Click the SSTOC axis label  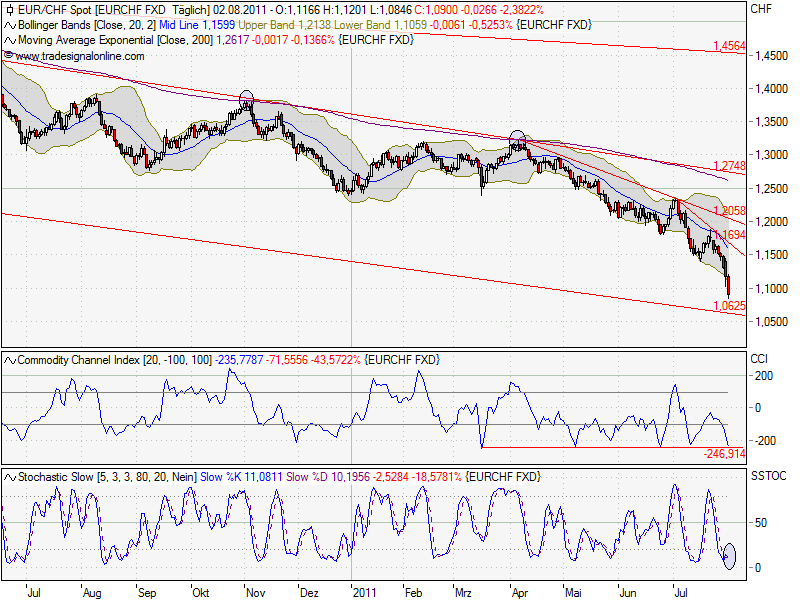coord(769,476)
